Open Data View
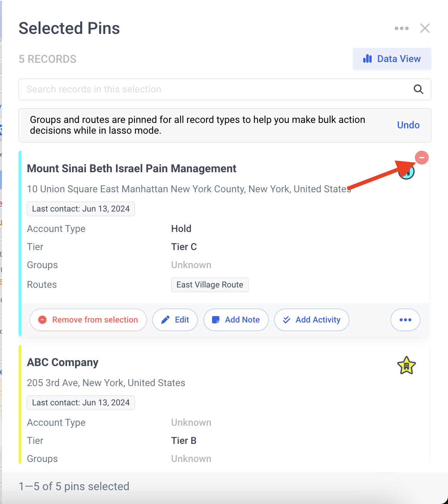The height and width of the screenshot is (504, 448). [392, 59]
